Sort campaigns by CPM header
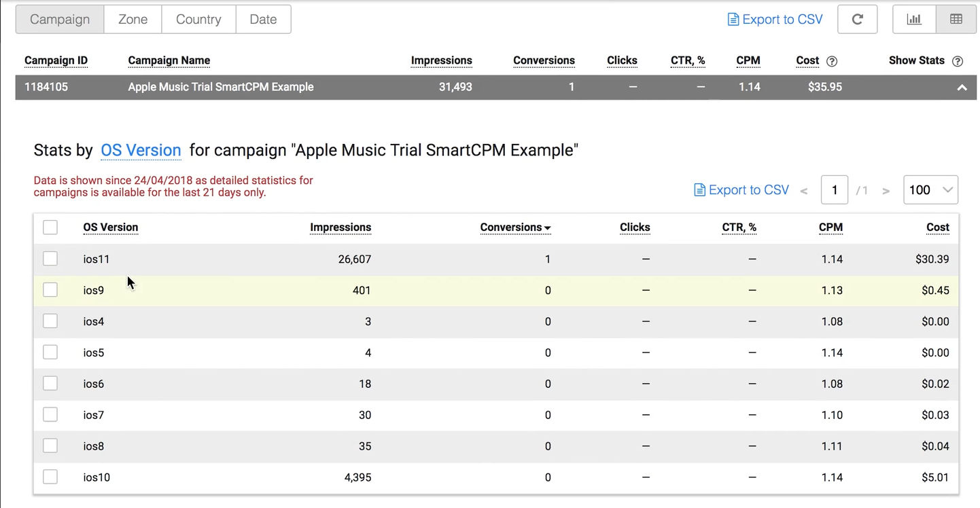 748,60
